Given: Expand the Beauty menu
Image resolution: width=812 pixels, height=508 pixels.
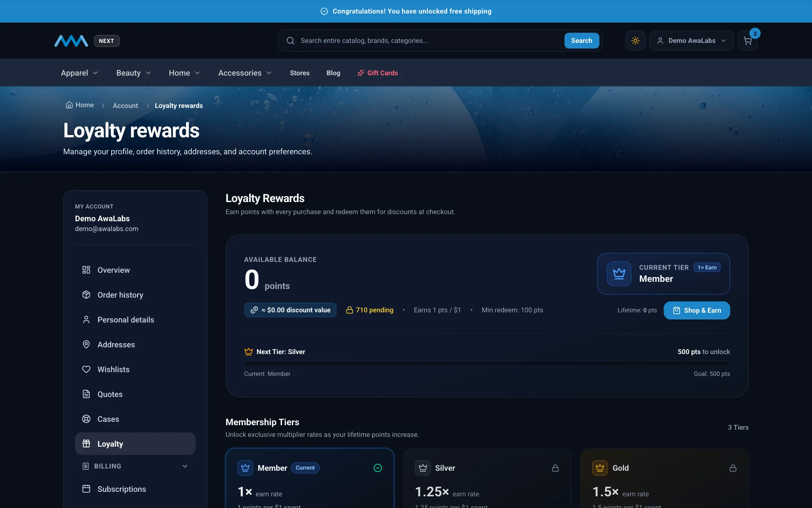Looking at the screenshot, I should tap(133, 73).
